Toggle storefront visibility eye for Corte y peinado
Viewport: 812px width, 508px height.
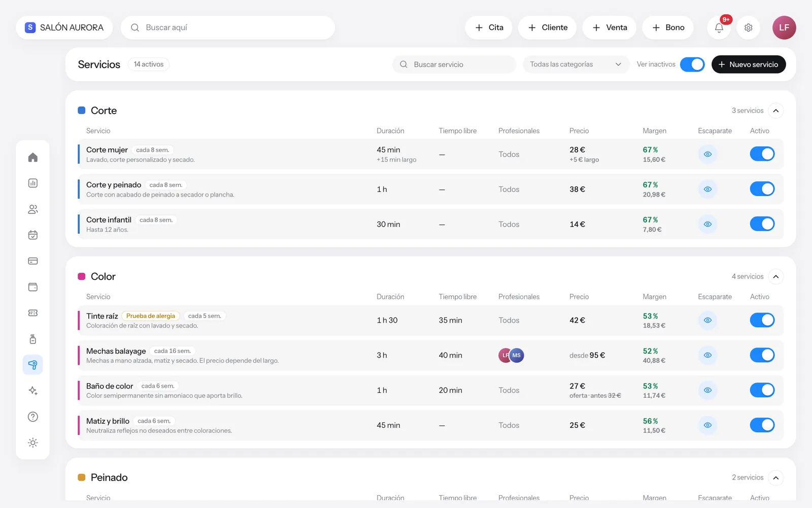coord(707,189)
